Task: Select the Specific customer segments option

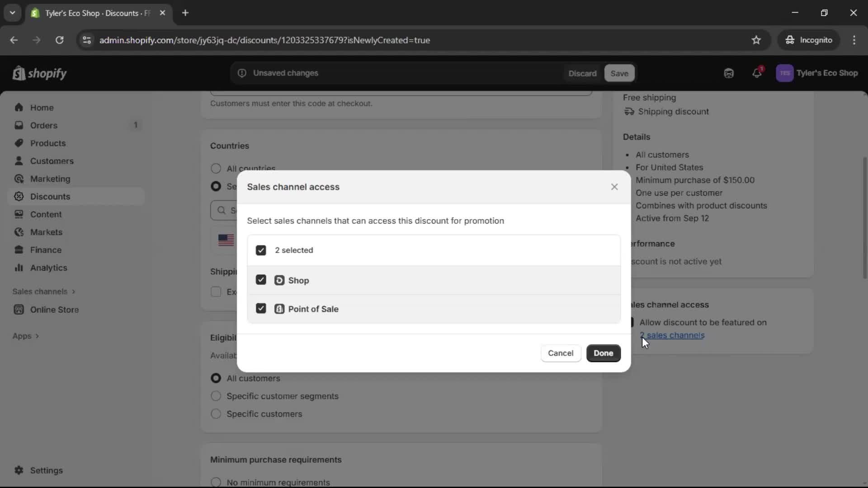Action: click(216, 396)
